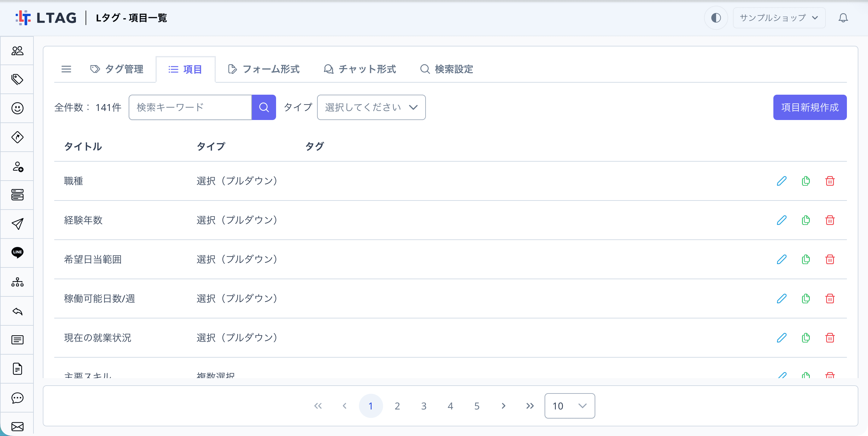Screen dimensions: 868x436
Task: Focus the 検索キーワード input field
Action: [190, 107]
